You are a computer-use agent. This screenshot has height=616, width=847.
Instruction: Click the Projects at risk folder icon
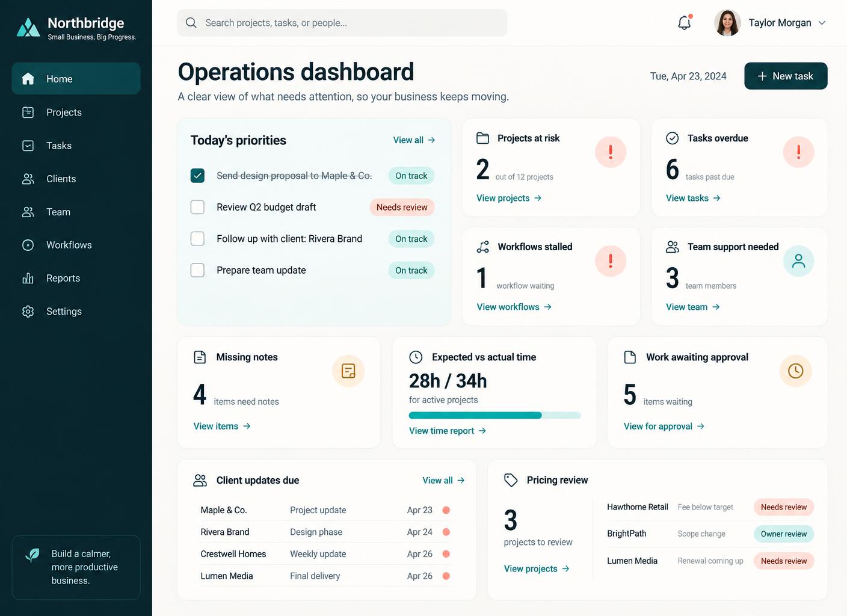coord(482,138)
